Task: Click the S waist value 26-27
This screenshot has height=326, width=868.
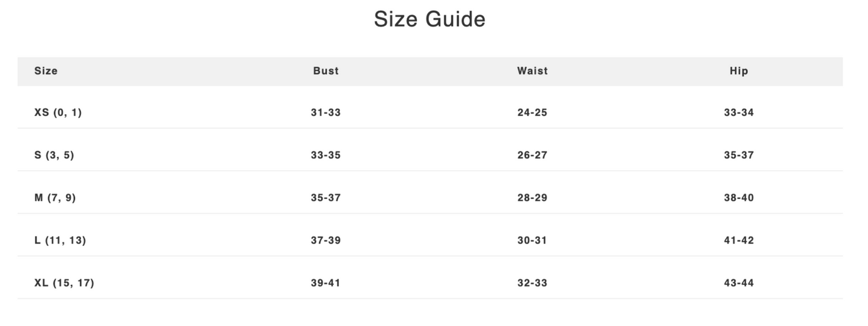Action: (532, 155)
